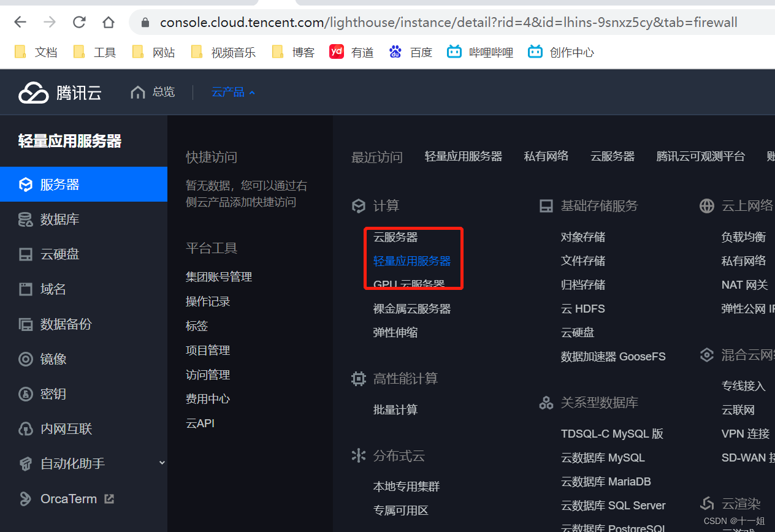Viewport: 775px width, 532px height.
Task: Open 负载均衡 product
Action: [744, 237]
